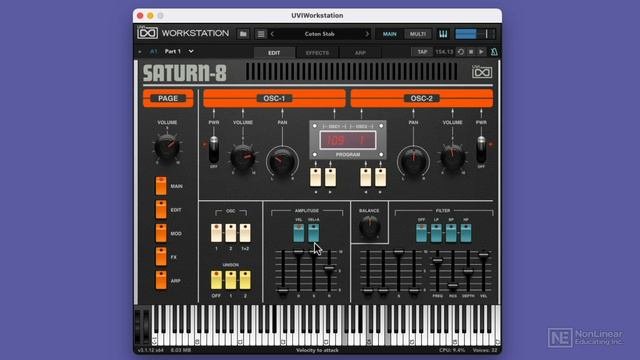Viewport: 640px width, 360px height.
Task: Stop playback in the transport
Action: click(x=471, y=52)
